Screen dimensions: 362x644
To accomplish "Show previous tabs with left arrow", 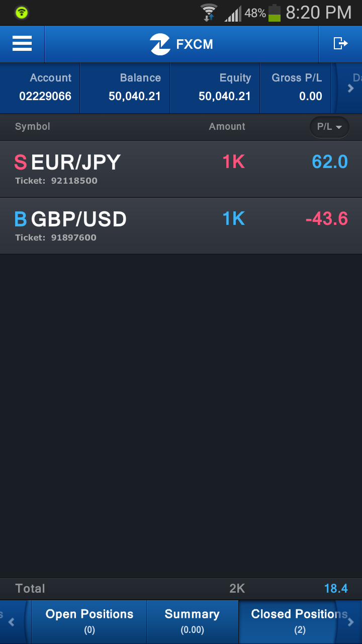I will 11,622.
